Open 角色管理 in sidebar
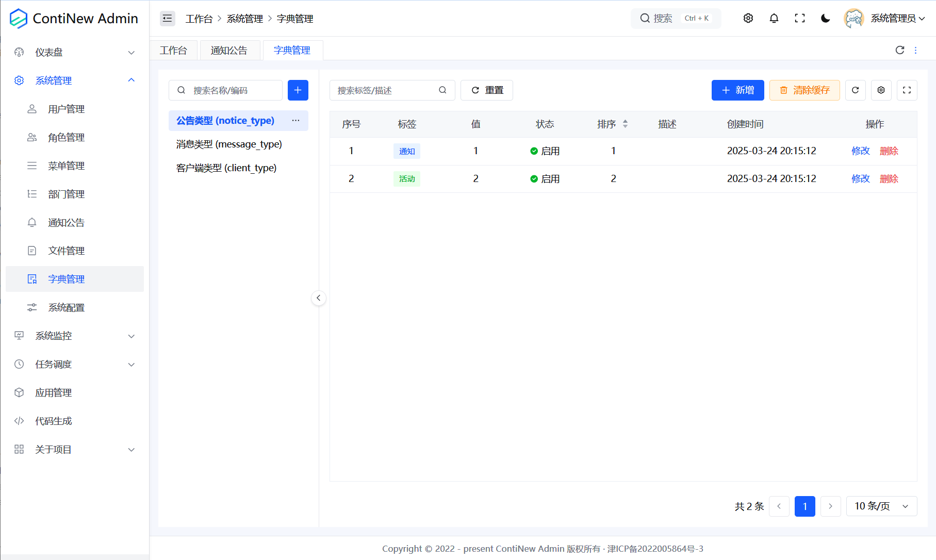The width and height of the screenshot is (936, 560). pyautogui.click(x=75, y=137)
